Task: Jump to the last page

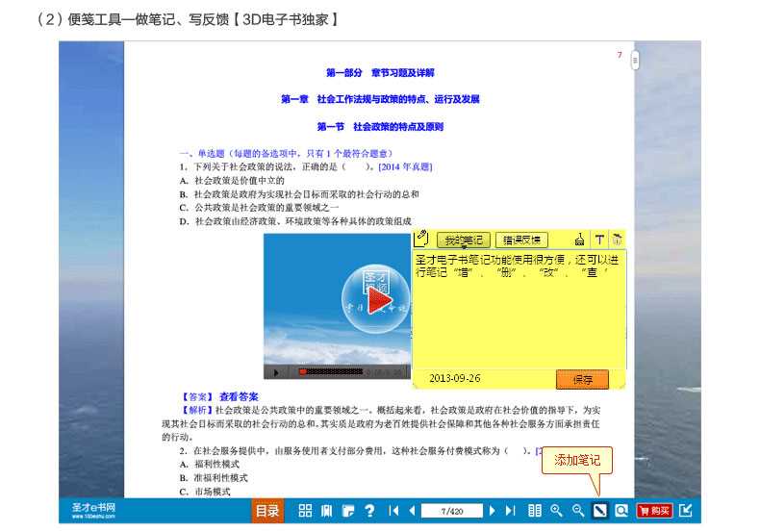Action: pyautogui.click(x=510, y=511)
